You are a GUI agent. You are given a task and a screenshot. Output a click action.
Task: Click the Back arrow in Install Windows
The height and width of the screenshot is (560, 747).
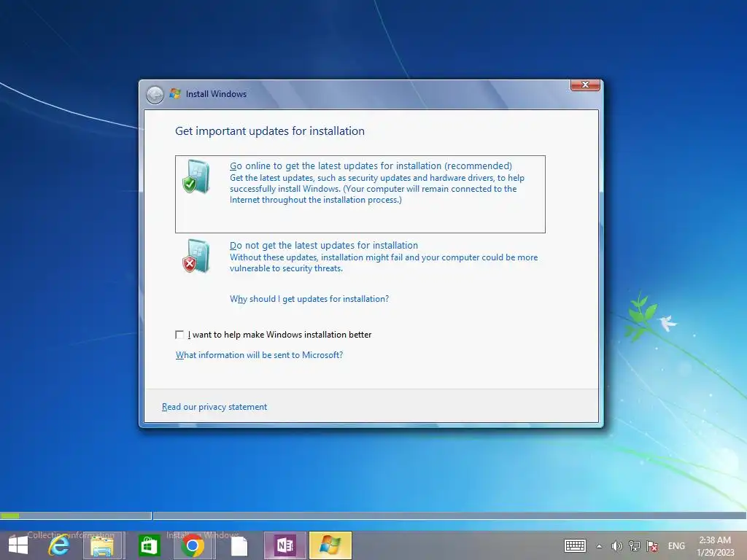(155, 95)
